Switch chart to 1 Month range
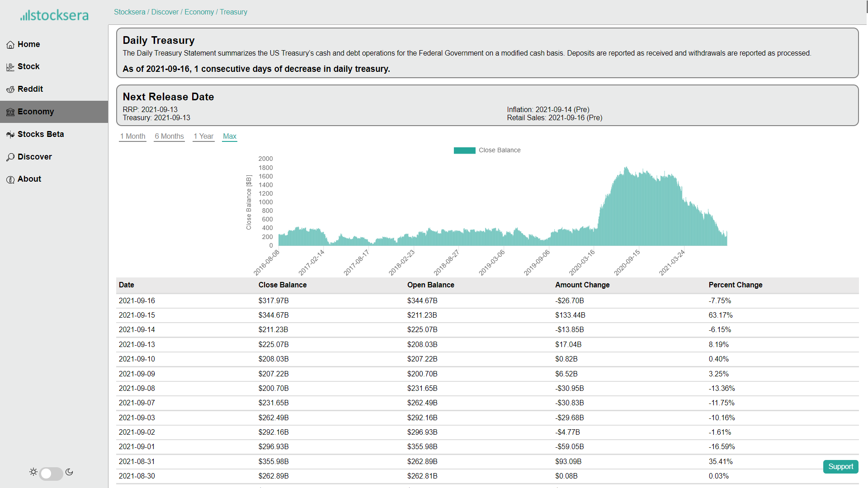Screen dimensions: 868x488 coord(132,136)
